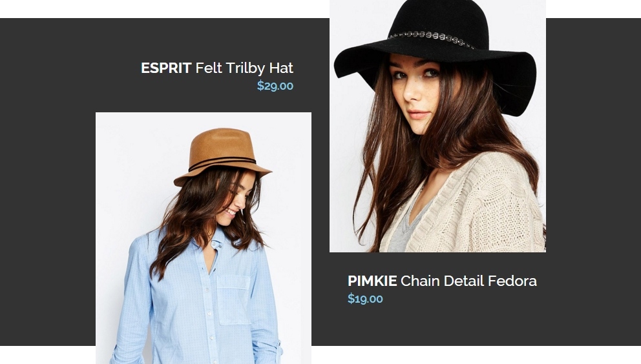Image resolution: width=641 pixels, height=364 pixels.
Task: Click the face of the black fedora model
Action: 415,94
